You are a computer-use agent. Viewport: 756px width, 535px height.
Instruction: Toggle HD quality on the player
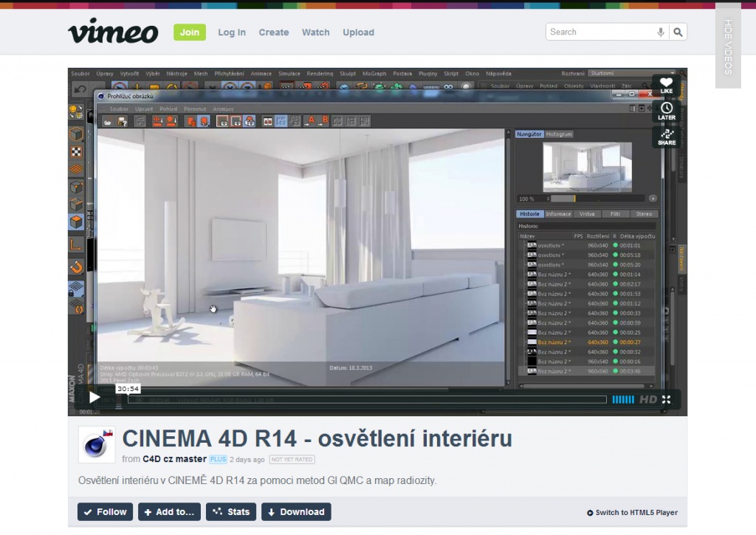648,399
